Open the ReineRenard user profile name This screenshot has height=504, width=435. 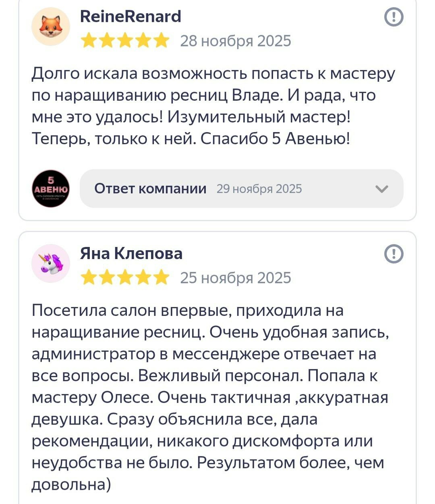[131, 17]
